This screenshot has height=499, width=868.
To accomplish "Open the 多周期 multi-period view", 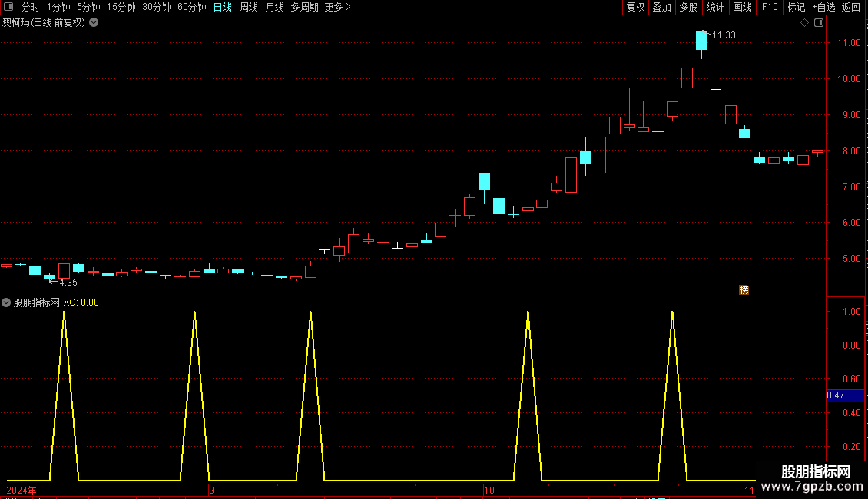I will (x=304, y=7).
